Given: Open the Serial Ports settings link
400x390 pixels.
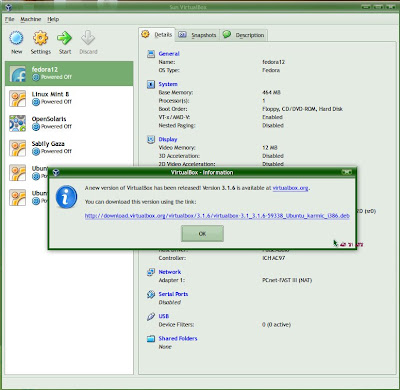Looking at the screenshot, I should [173, 294].
